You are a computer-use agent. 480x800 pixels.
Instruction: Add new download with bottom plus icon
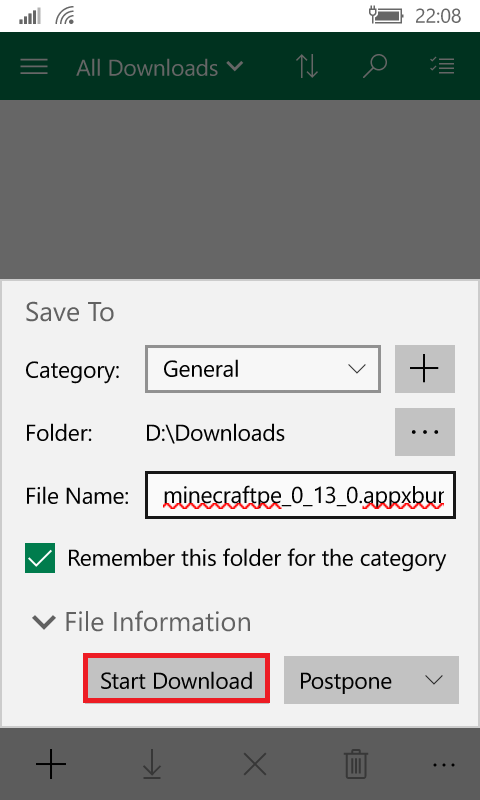coord(51,764)
